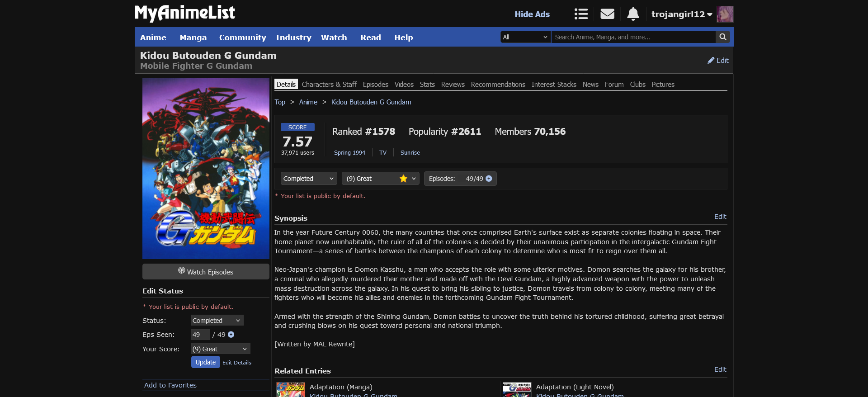
Task: Open the Your Score dropdown in sidebar
Action: (221, 349)
